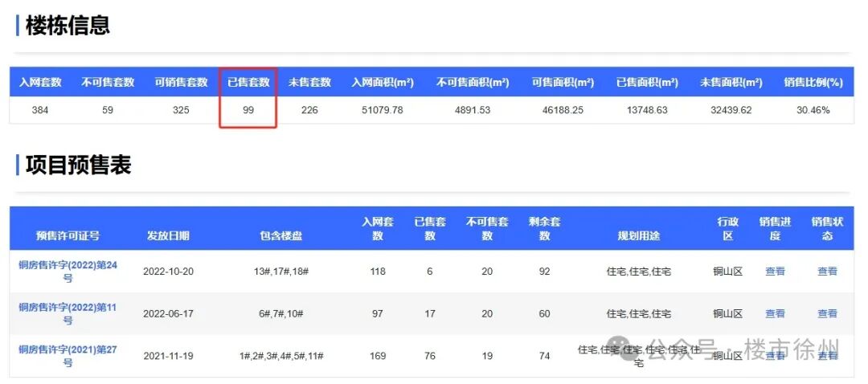Select the remaining value 74
This screenshot has width=868, height=384.
545,356
